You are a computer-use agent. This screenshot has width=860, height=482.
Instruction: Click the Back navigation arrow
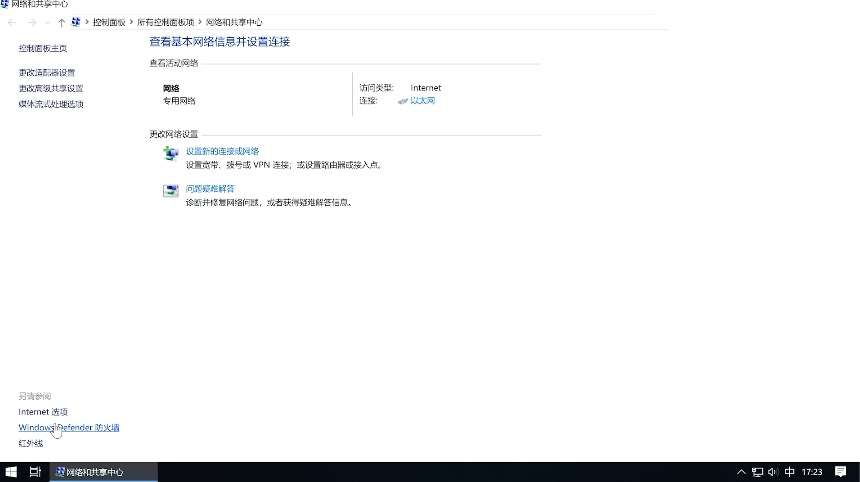[12, 22]
